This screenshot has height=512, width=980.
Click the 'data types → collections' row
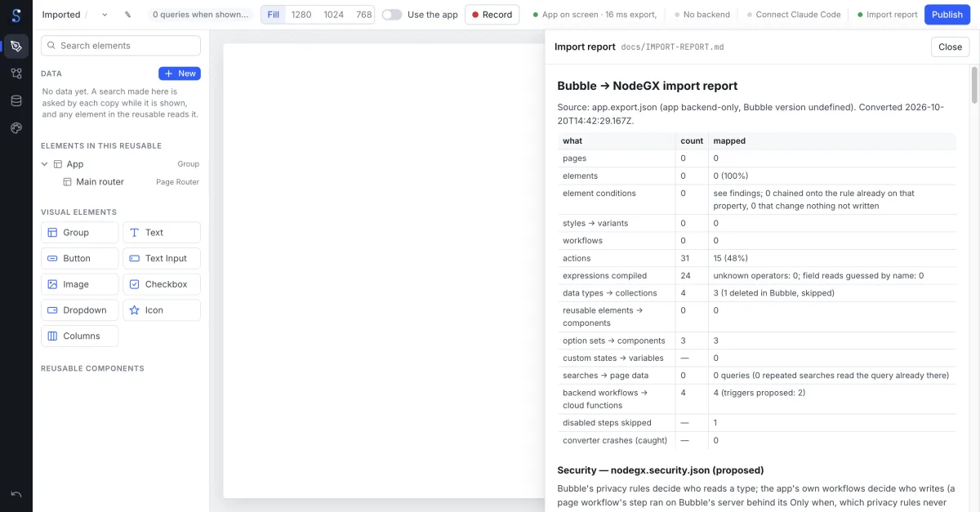pyautogui.click(x=757, y=293)
